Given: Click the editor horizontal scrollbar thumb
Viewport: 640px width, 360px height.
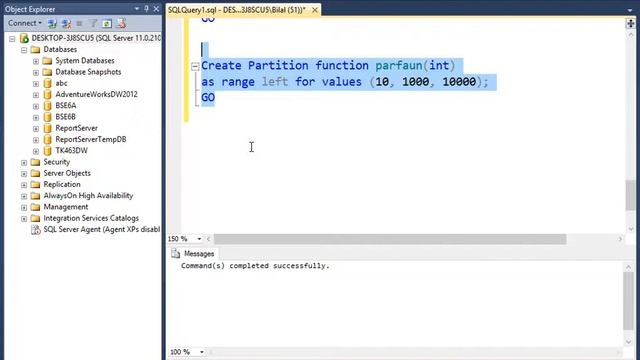Looking at the screenshot, I should (390, 239).
